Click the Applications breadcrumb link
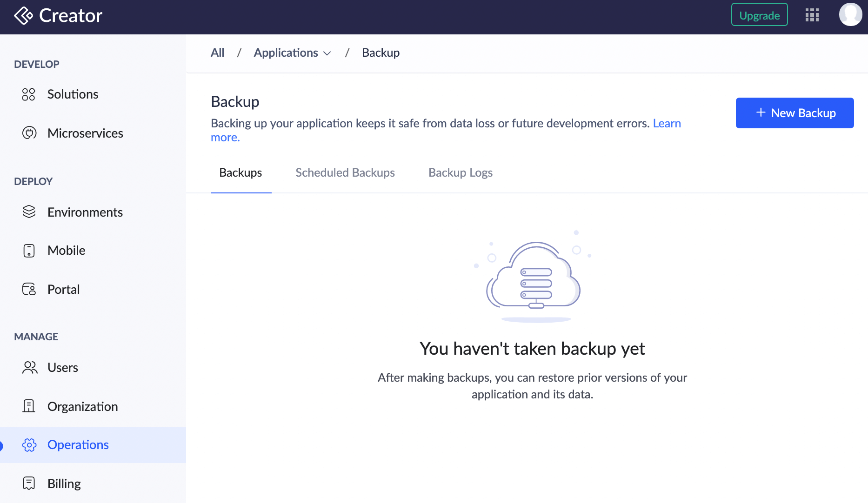Viewport: 868px width, 503px height. pos(286,53)
